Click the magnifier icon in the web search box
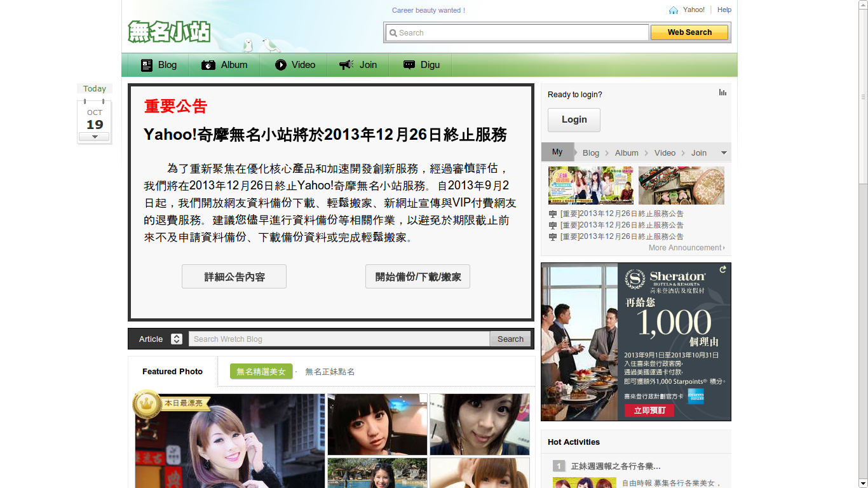Screen dimensions: 868x488 [393, 33]
